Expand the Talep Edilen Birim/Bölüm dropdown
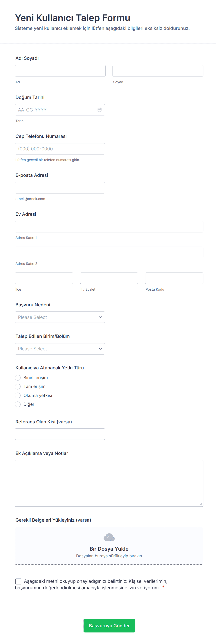Viewport: 216px width, 644px height. coord(60,349)
